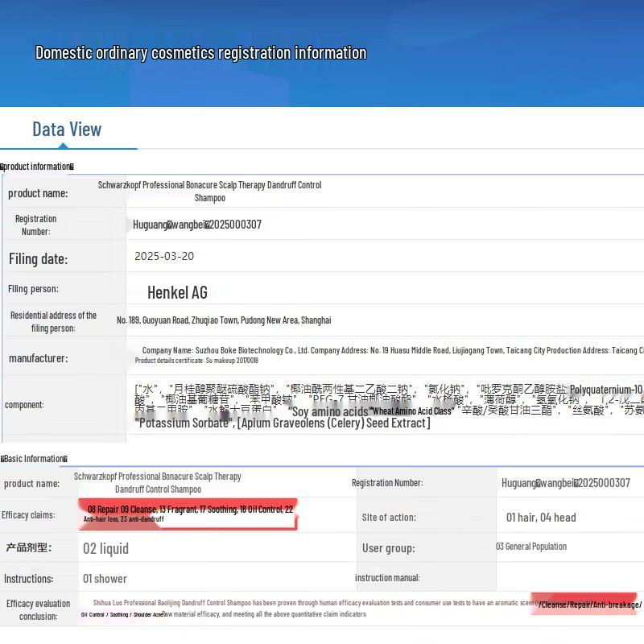Viewport: 644px width, 644px height.
Task: Click the 'Basic Information' section header
Action: tap(34, 459)
